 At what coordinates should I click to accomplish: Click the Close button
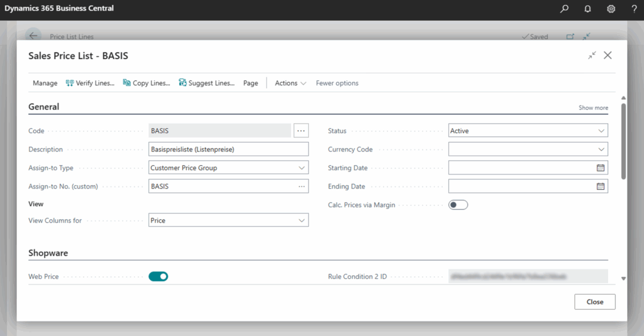point(595,301)
